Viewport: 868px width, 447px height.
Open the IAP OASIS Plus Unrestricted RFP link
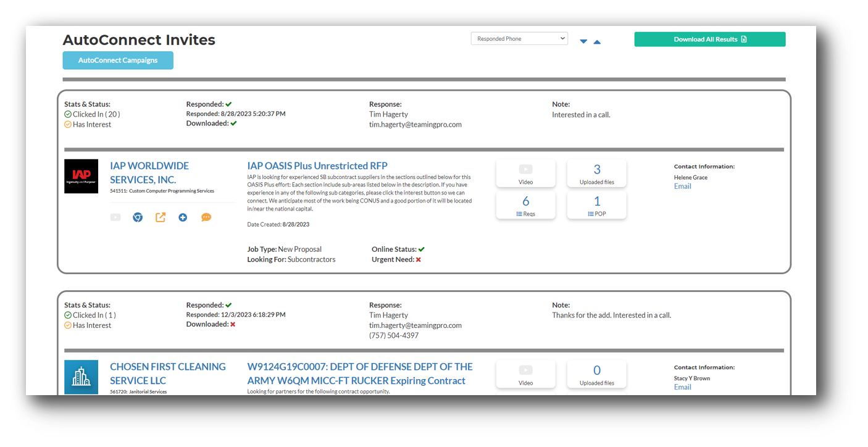pyautogui.click(x=317, y=165)
